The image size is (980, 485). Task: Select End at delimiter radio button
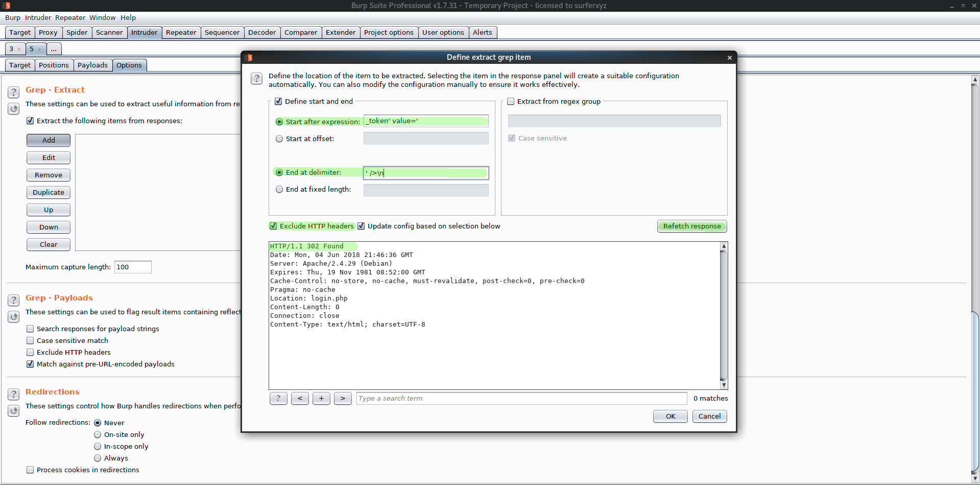point(279,172)
